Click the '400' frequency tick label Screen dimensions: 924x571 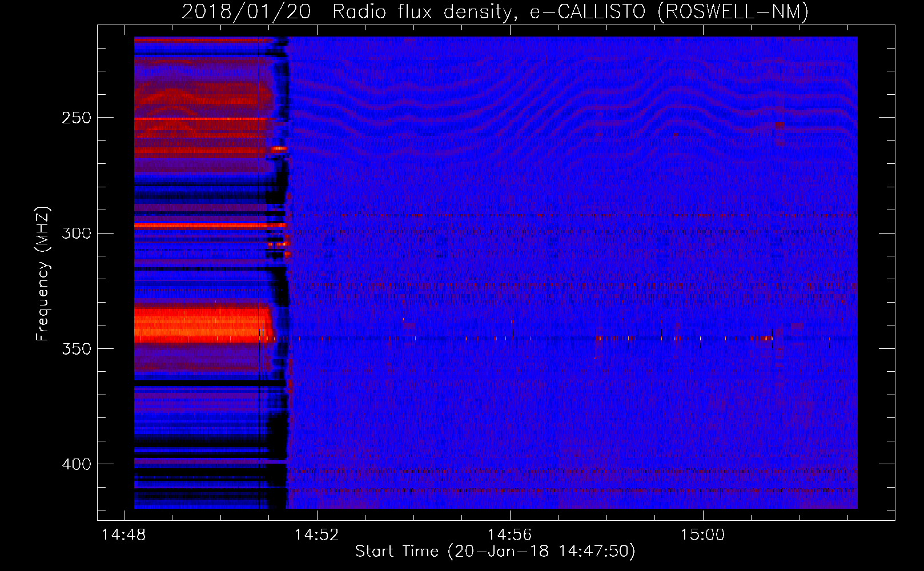point(76,464)
